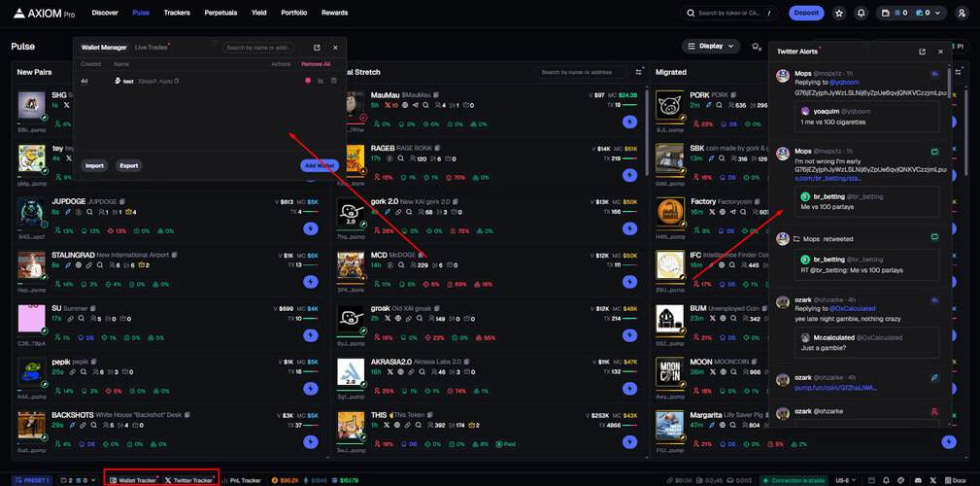Click Remove All in Wallet Manager
The height and width of the screenshot is (486, 980).
(316, 64)
